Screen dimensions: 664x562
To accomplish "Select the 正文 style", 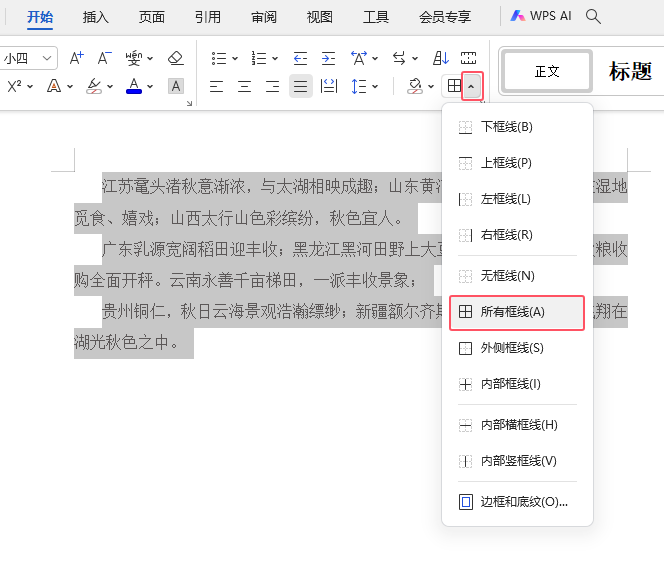I will click(547, 71).
